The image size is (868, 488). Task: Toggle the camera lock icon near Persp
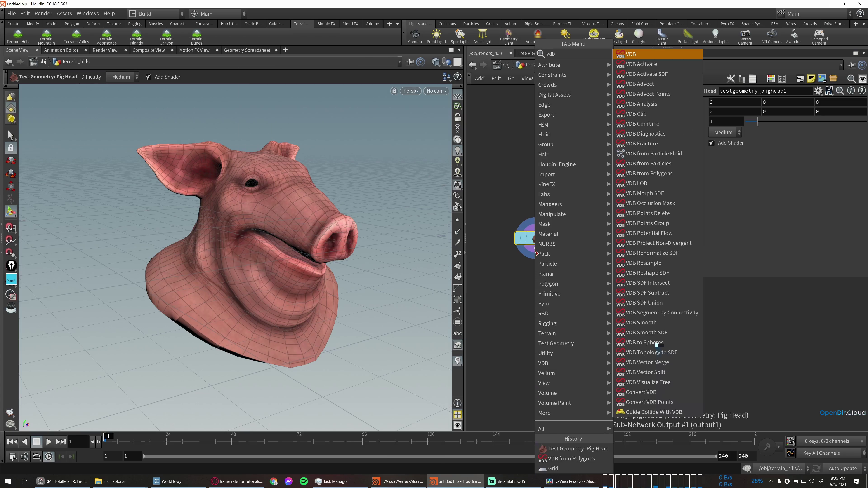coord(394,91)
